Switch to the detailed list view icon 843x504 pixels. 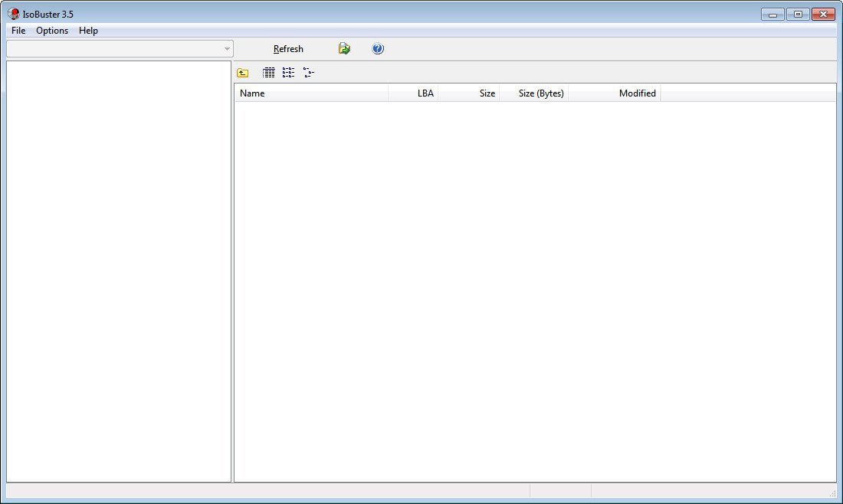268,71
